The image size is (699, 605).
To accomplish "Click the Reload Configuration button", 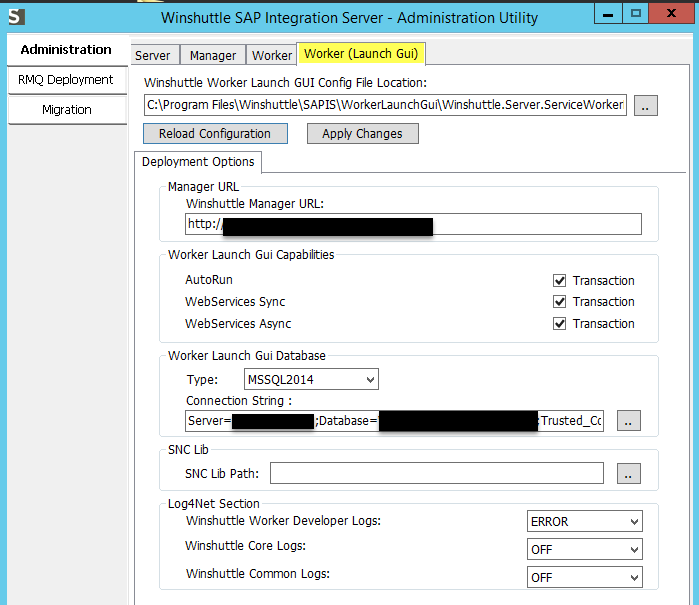I will [x=215, y=134].
